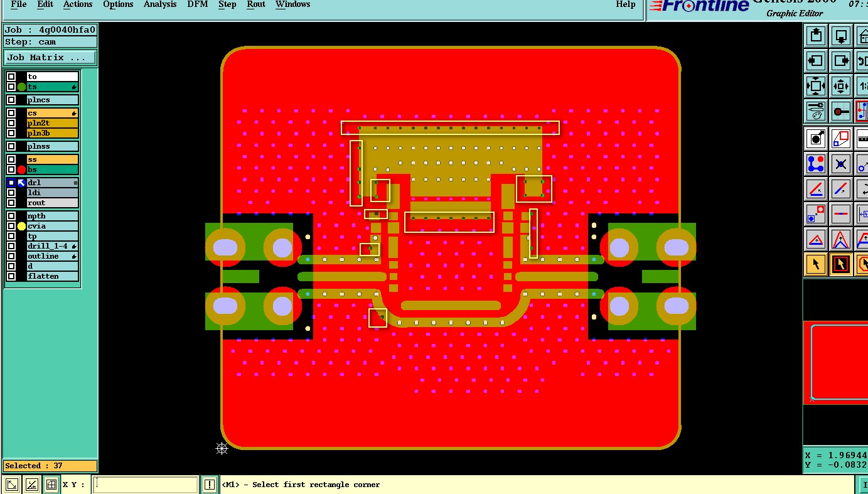Click the plain arrow select tool
Viewport: 868px width, 494px height.
(816, 264)
